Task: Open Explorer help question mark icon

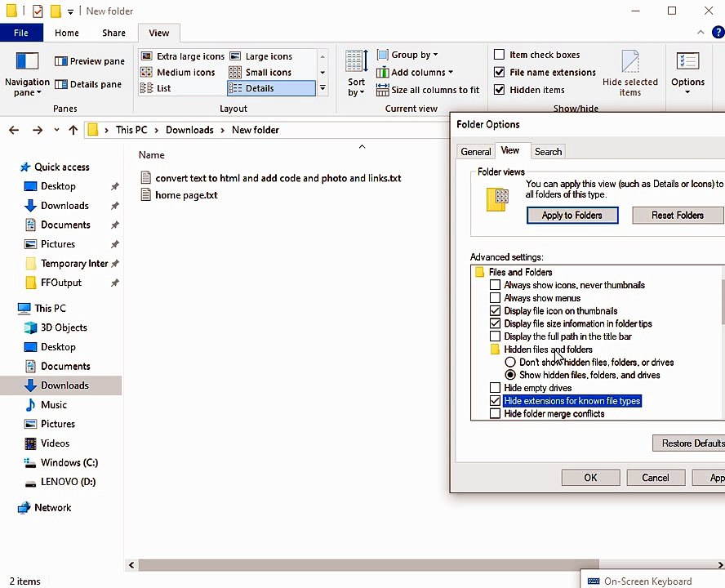Action: (x=718, y=33)
